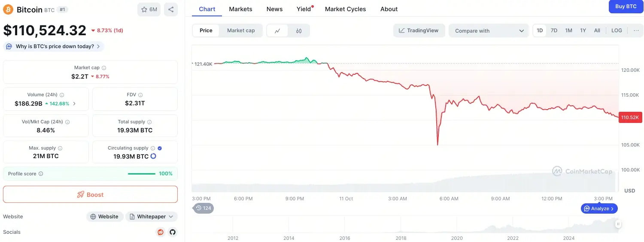Screen dimensions: 644x242
Task: Open "Why is BTC's price down today?"
Action: [54, 46]
